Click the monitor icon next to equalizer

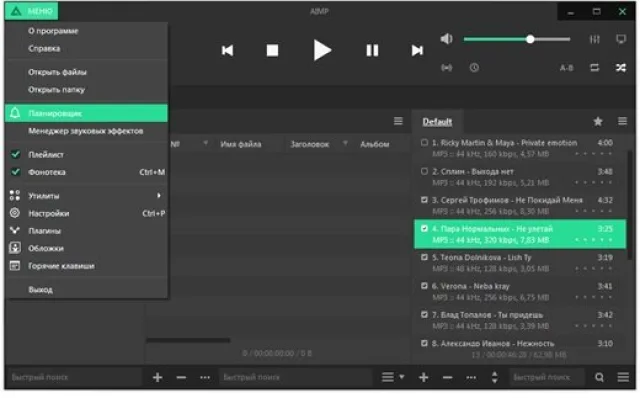pyautogui.click(x=621, y=39)
